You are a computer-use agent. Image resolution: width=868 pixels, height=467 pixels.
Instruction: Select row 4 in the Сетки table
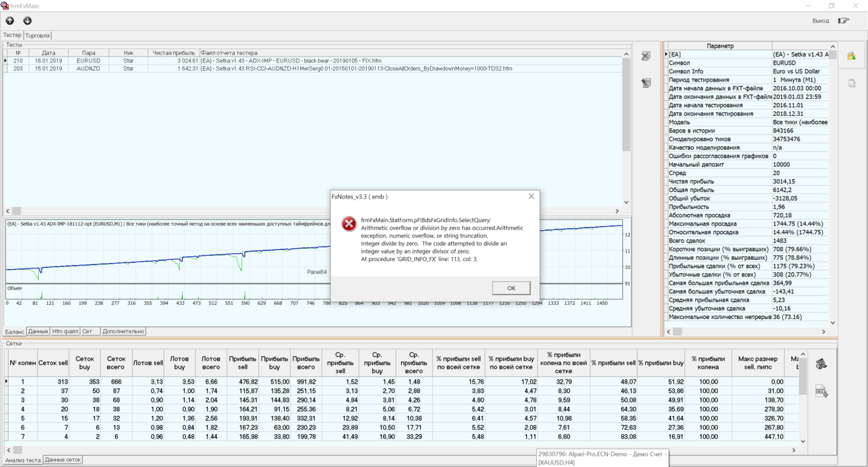(x=401, y=409)
